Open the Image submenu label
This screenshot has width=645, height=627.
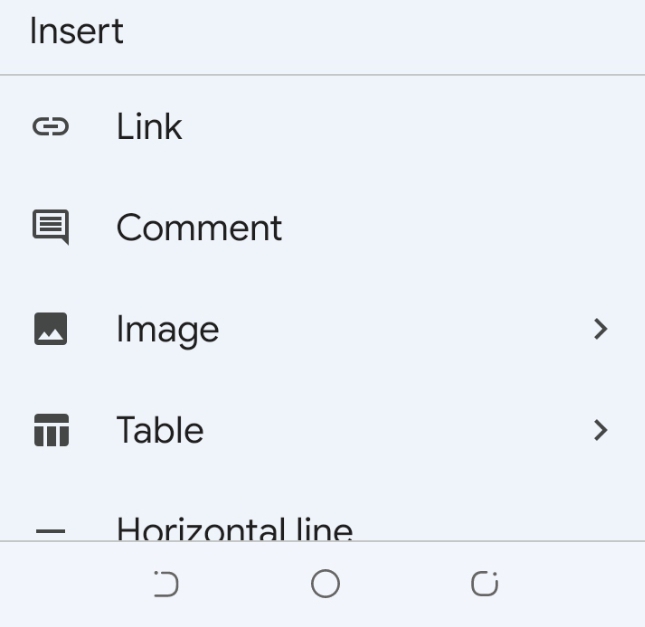pos(168,331)
